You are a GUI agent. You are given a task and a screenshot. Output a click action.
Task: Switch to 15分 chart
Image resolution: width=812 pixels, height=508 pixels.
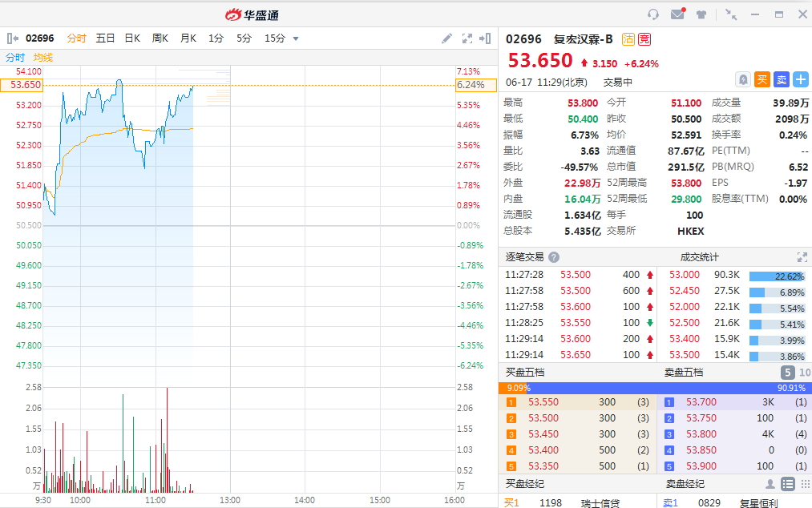275,38
